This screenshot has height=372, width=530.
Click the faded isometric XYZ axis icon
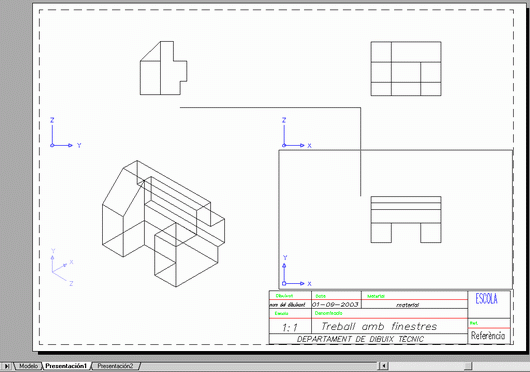pyautogui.click(x=62, y=267)
